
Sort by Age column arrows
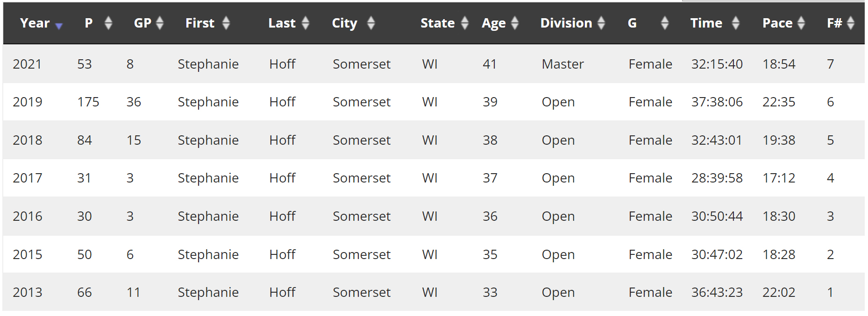click(515, 23)
